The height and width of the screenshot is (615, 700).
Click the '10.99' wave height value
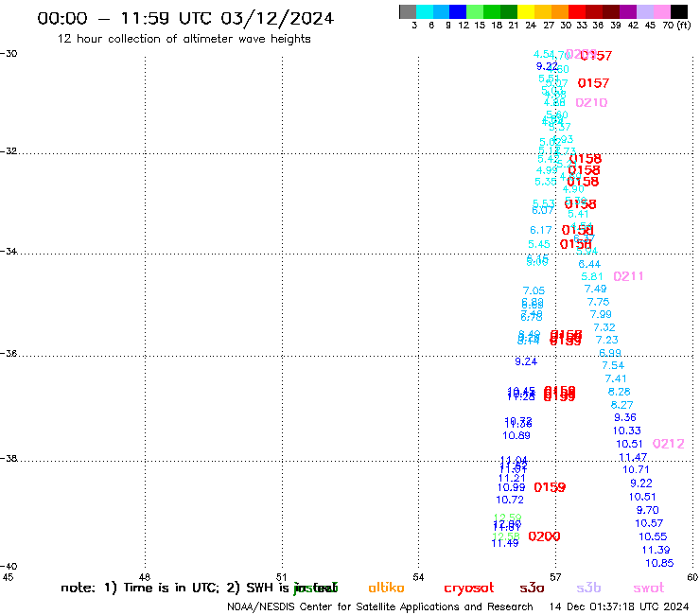[512, 487]
